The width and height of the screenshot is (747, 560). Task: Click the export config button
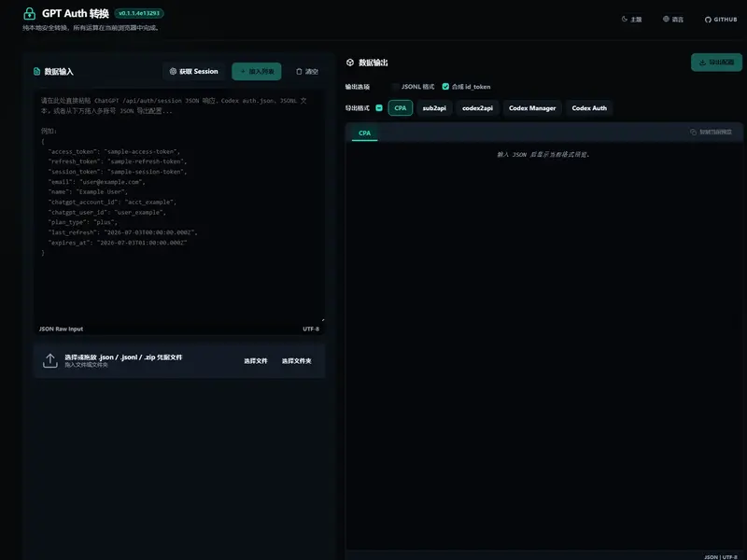pos(716,63)
